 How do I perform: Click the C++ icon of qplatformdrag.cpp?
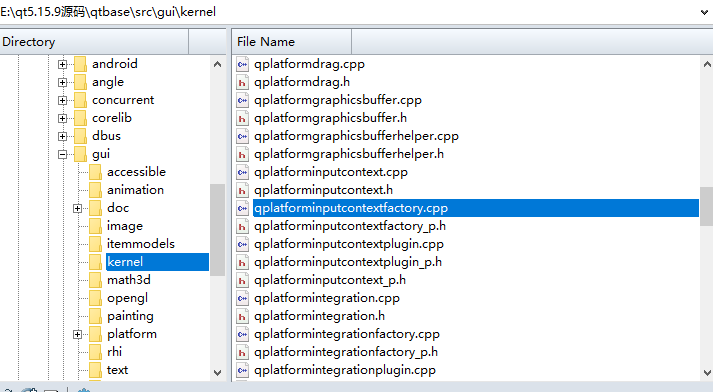(242, 64)
